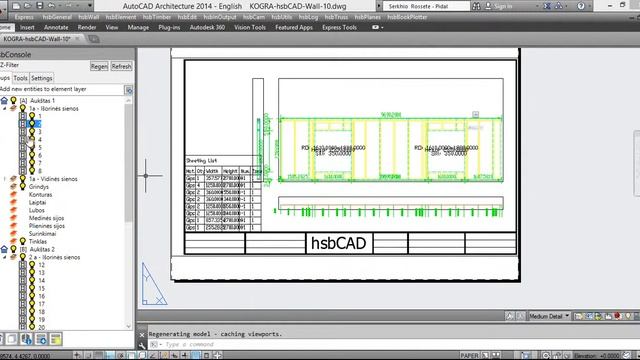This screenshot has height=360, width=640.
Task: Collapse the '1a - Išorinės sienos' group
Action: point(5,109)
